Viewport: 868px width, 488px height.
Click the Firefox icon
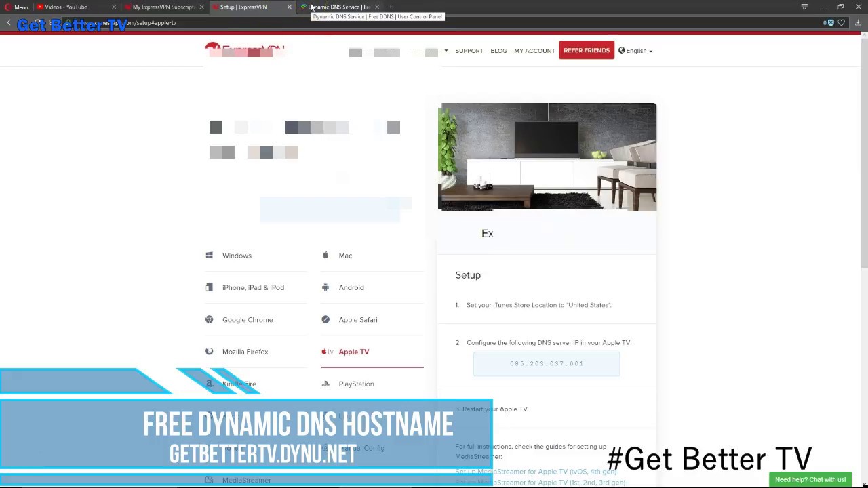[209, 351]
